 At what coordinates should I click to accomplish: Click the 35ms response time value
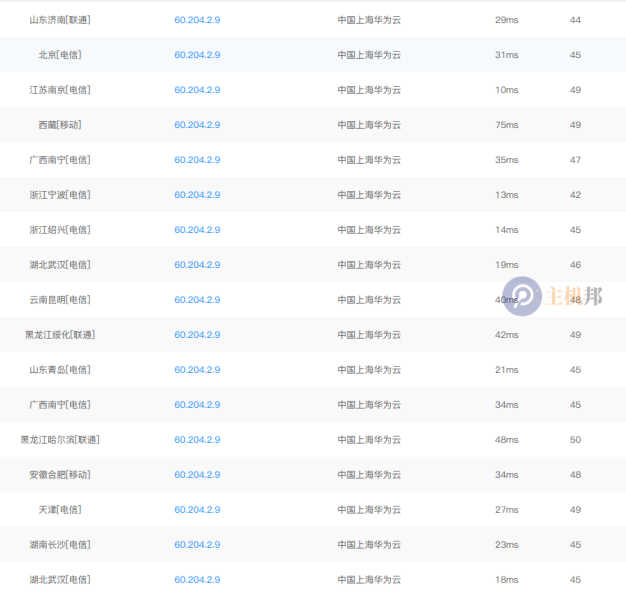(x=507, y=160)
